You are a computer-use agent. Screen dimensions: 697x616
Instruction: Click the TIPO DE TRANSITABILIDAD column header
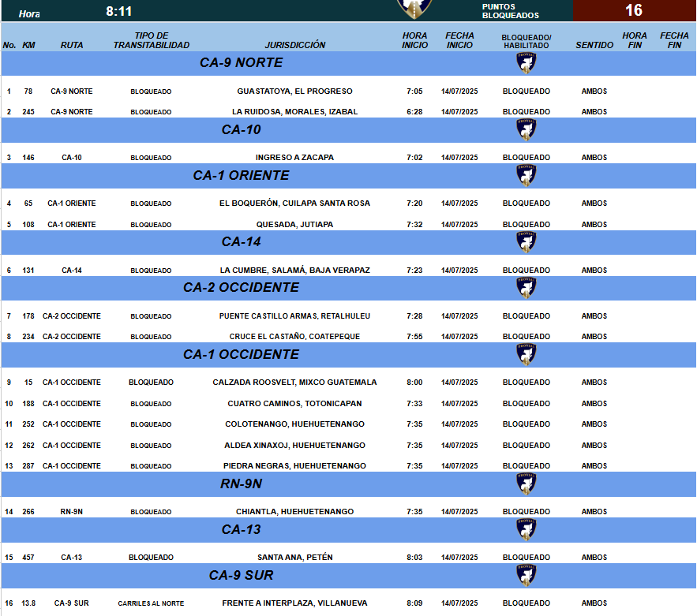click(x=151, y=40)
